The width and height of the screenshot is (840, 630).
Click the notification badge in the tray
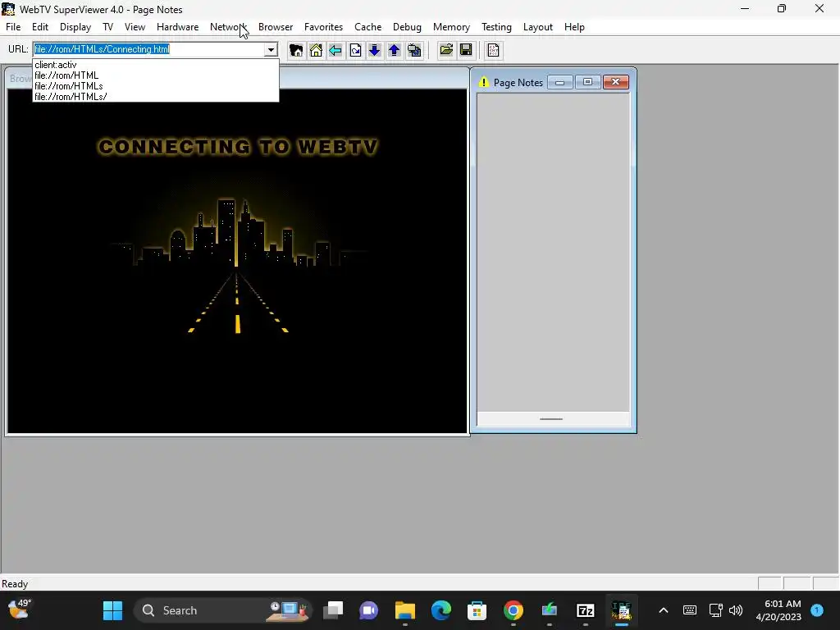click(817, 609)
